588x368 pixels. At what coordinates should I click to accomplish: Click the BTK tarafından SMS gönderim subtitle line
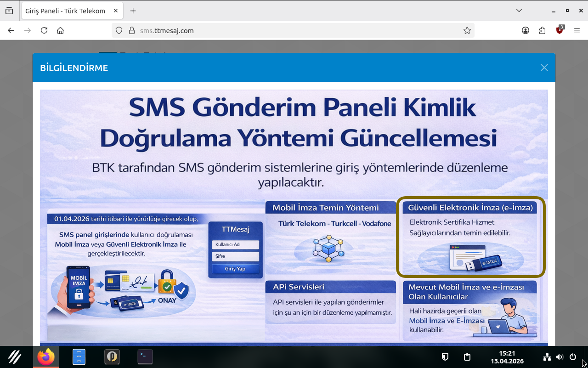(x=300, y=167)
